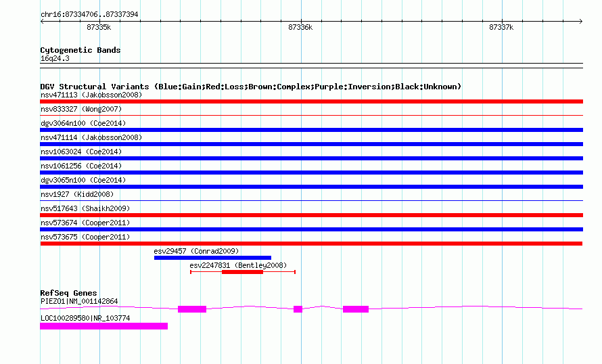Click the nsv471114 blue gain bar
Viewport: 602px width, 364px height.
311,144
